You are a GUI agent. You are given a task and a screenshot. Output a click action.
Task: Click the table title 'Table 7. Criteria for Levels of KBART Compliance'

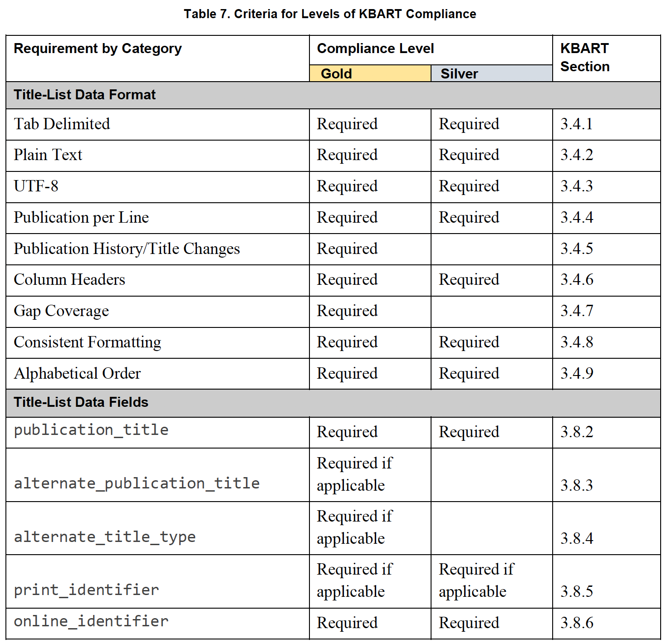click(330, 14)
